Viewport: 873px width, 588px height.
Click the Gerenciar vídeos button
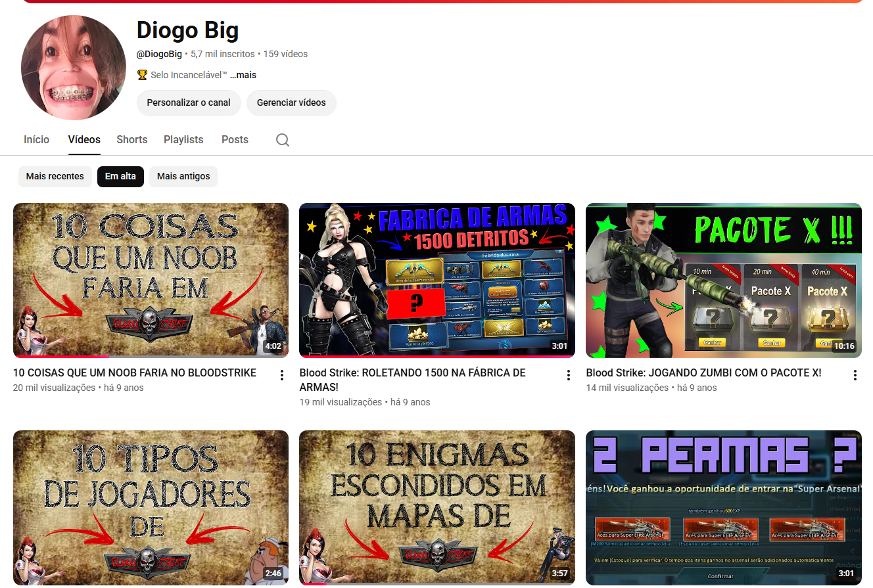tap(291, 102)
